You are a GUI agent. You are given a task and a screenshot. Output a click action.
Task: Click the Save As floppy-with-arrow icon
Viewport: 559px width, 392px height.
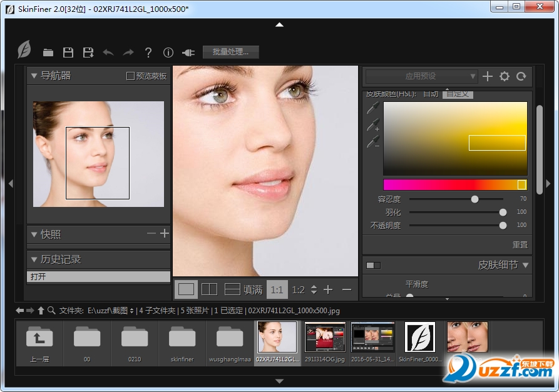88,53
